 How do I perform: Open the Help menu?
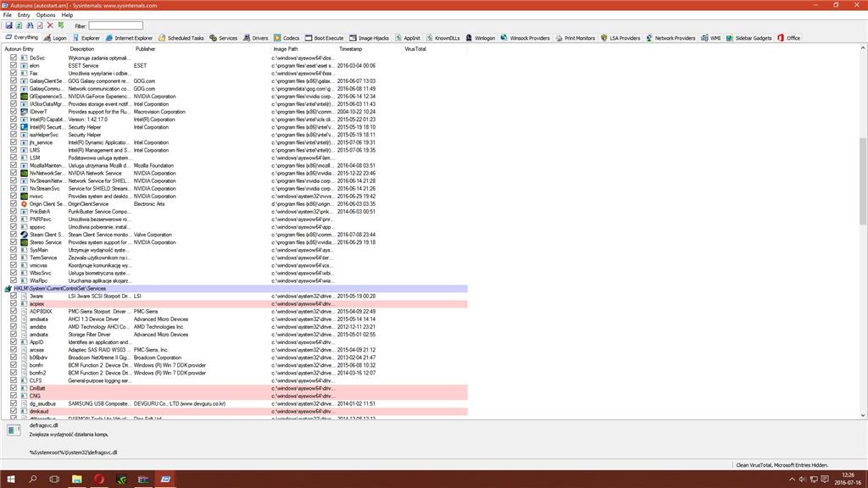pos(67,15)
